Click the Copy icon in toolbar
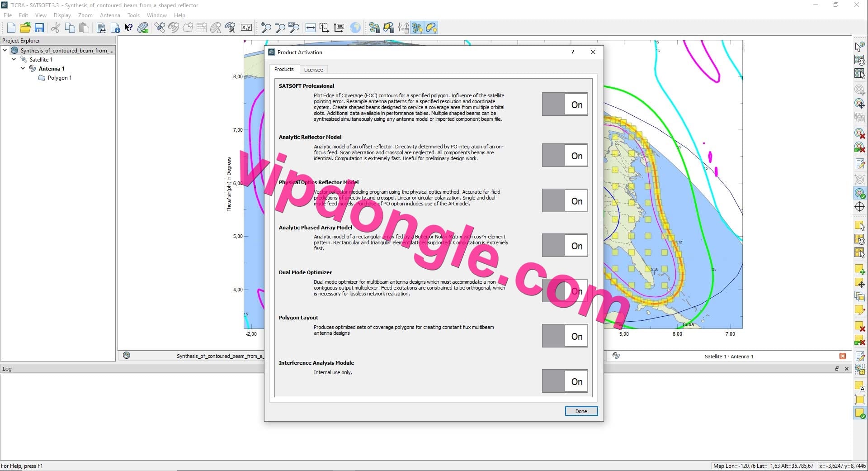868x471 pixels. coord(70,28)
